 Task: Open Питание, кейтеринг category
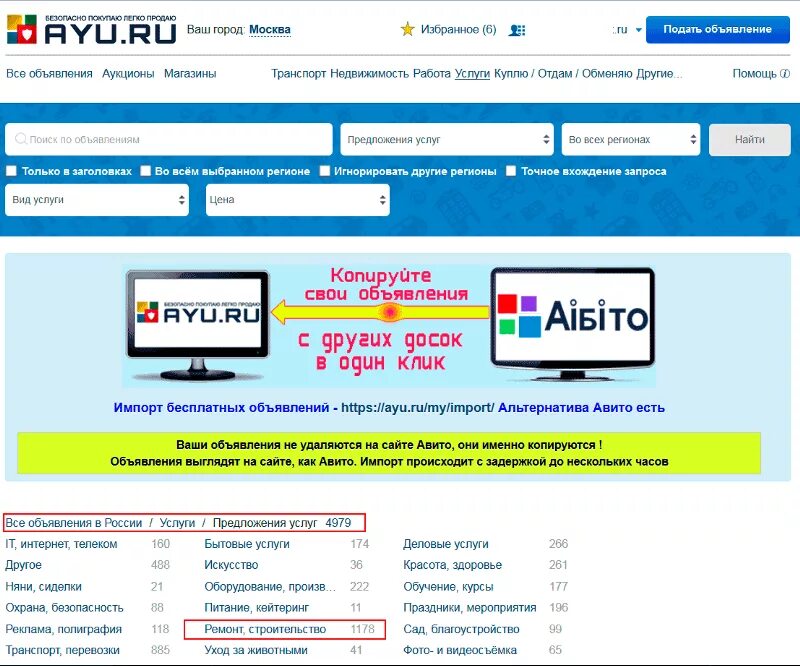pyautogui.click(x=257, y=608)
